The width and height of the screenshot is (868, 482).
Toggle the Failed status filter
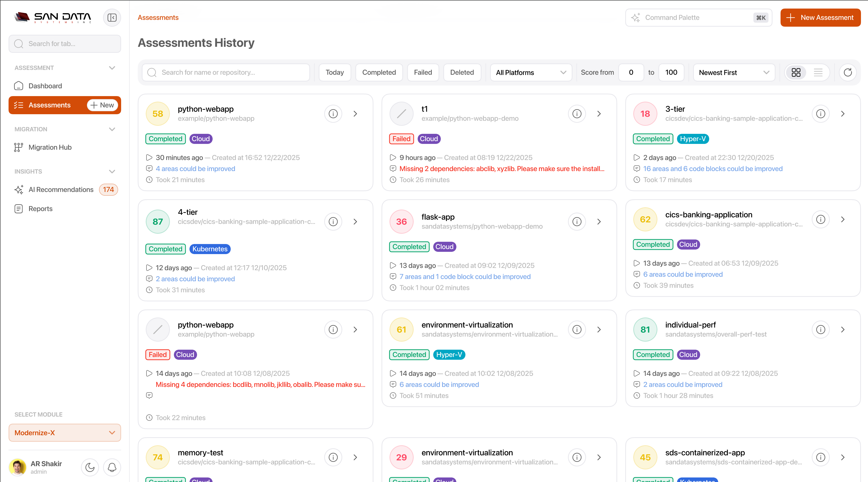tap(423, 72)
